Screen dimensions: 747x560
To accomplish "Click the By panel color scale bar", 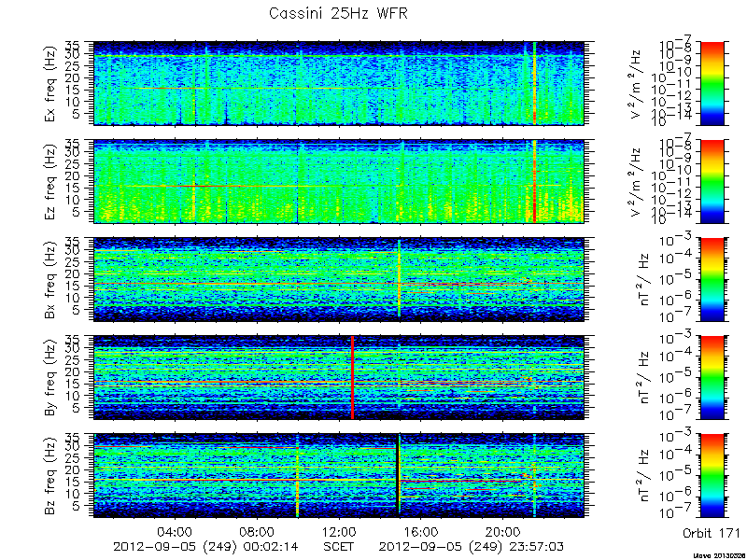I will point(712,378).
